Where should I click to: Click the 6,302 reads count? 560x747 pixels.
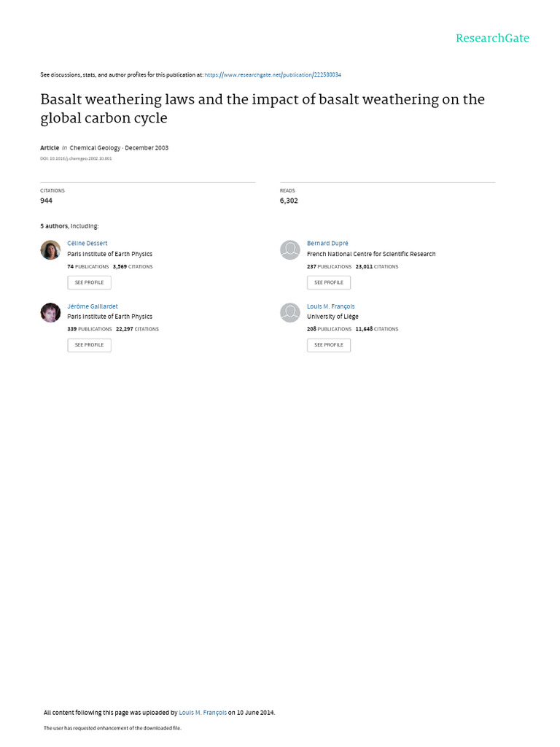coord(289,201)
